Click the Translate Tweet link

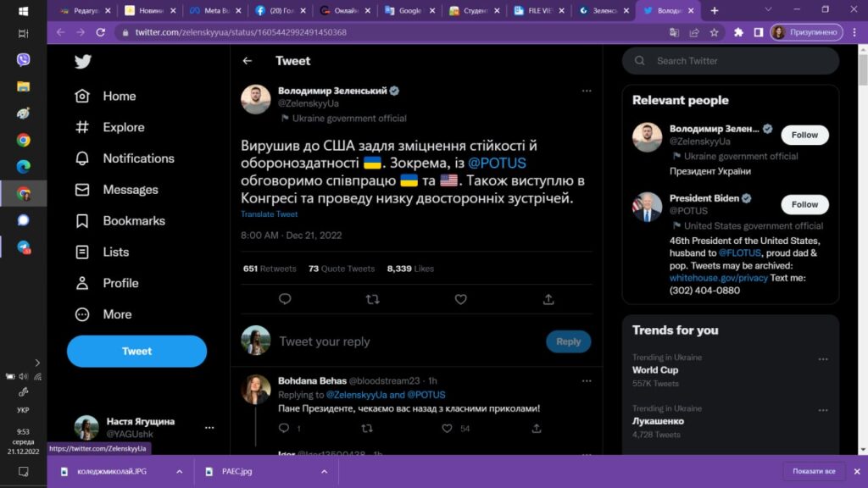[x=269, y=214]
